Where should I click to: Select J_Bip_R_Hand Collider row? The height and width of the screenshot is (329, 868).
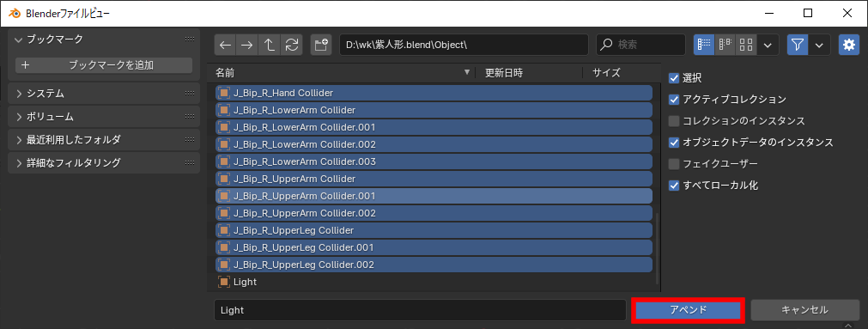434,93
